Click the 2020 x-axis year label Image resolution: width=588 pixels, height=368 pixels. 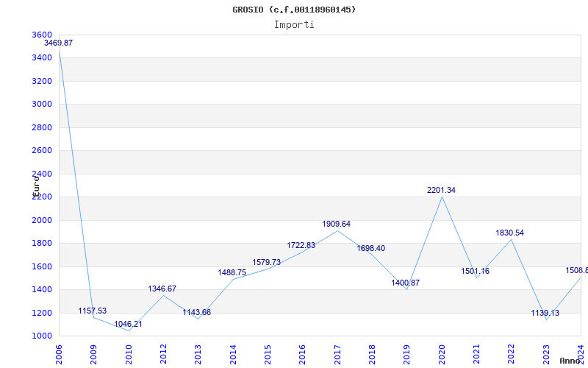[x=442, y=355]
